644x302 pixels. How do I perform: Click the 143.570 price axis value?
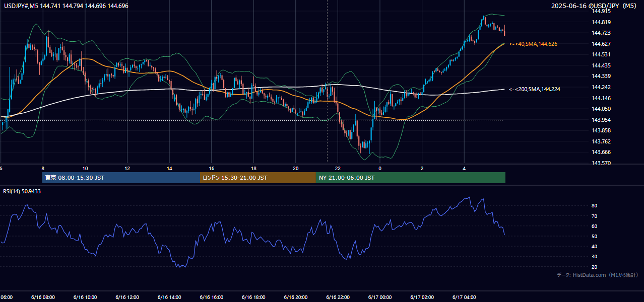[x=601, y=163]
